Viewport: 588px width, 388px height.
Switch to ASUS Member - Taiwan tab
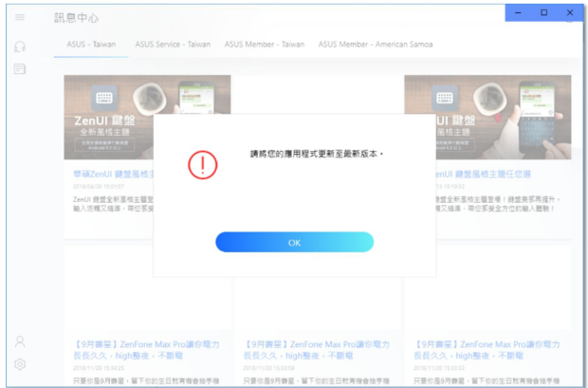click(265, 45)
